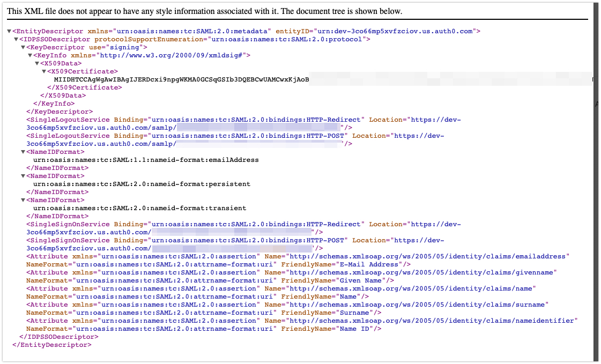This screenshot has width=601, height=364.
Task: Click the 'This XML file does not appear' notice
Action: 204,11
